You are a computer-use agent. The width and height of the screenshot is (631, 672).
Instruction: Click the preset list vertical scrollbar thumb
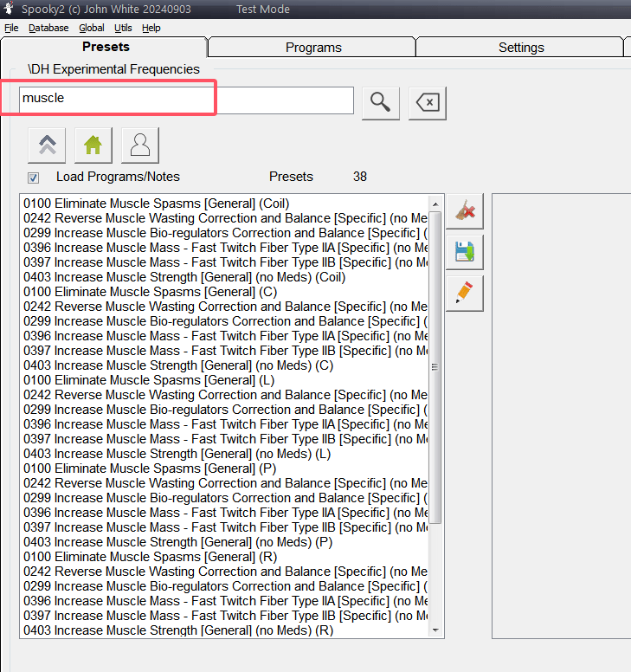(435, 367)
